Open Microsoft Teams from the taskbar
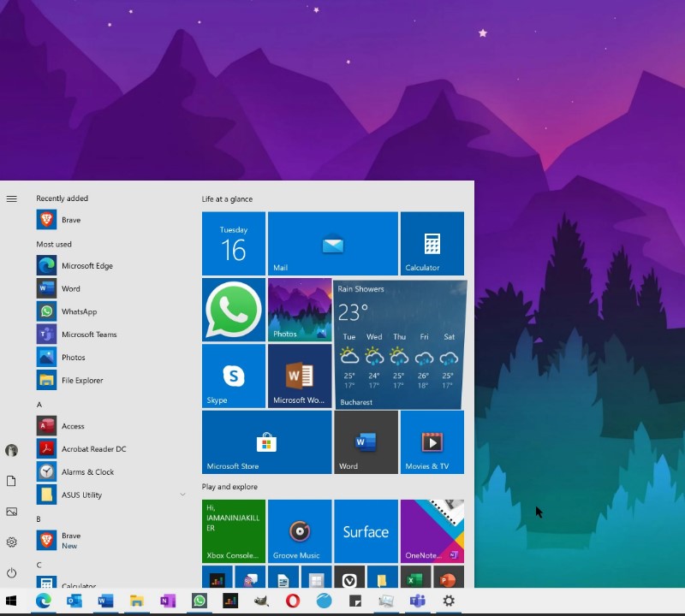 click(x=417, y=601)
